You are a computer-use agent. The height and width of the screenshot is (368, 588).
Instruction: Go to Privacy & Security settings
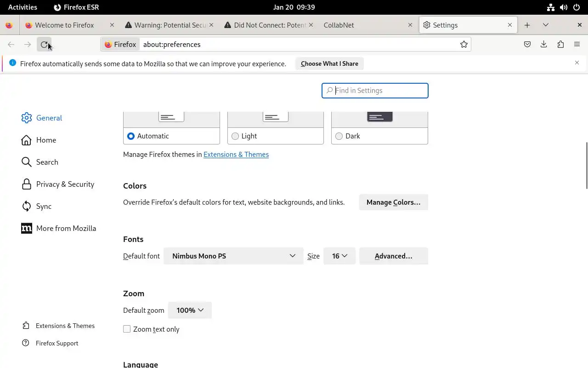click(x=65, y=184)
